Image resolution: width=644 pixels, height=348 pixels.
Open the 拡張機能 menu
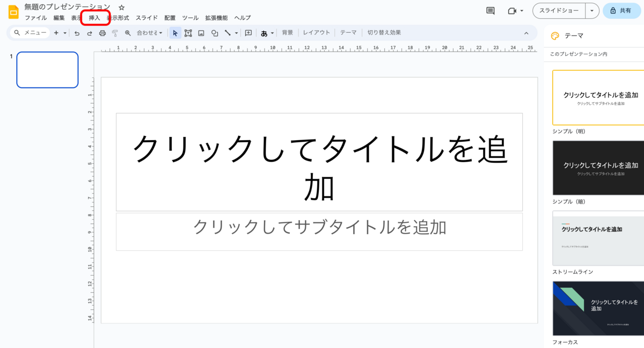(216, 18)
